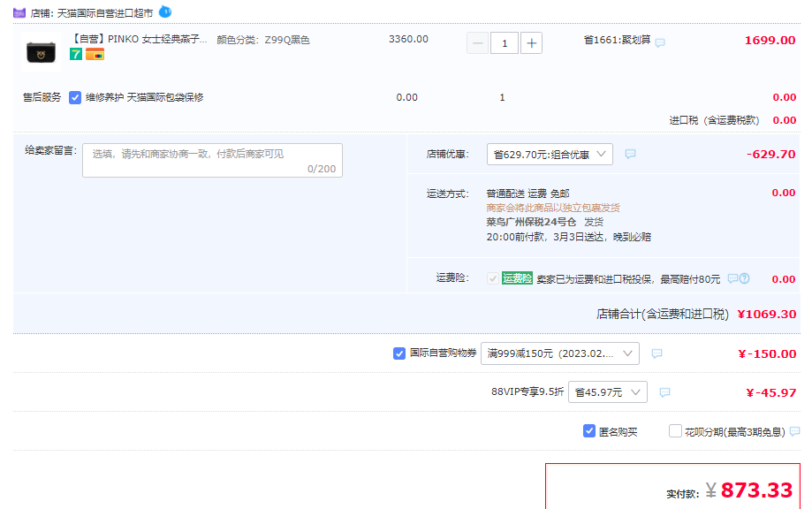Click original price 3360.00
Viewport: 812px width, 509px height.
(408, 40)
